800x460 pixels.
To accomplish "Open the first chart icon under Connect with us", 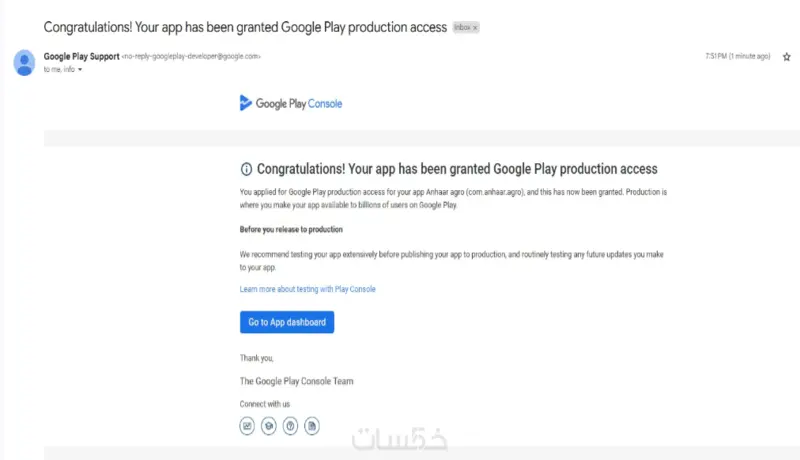I will (247, 426).
